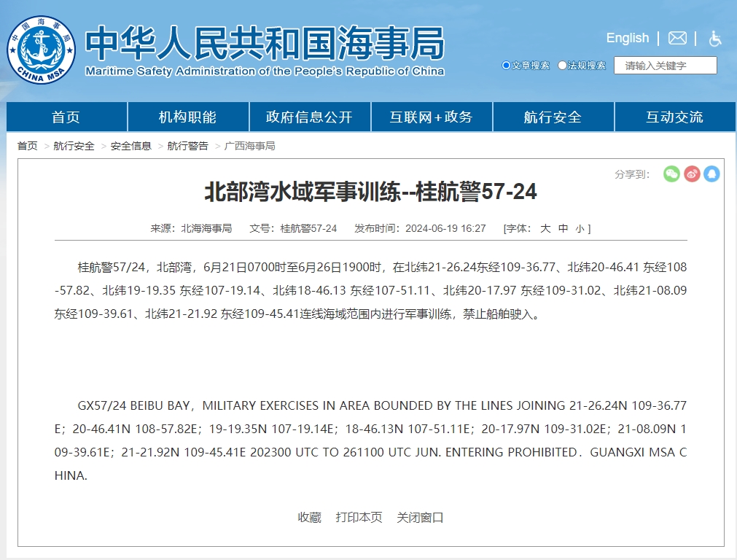
Task: Click the accessibility wheelchair icon
Action: (715, 39)
